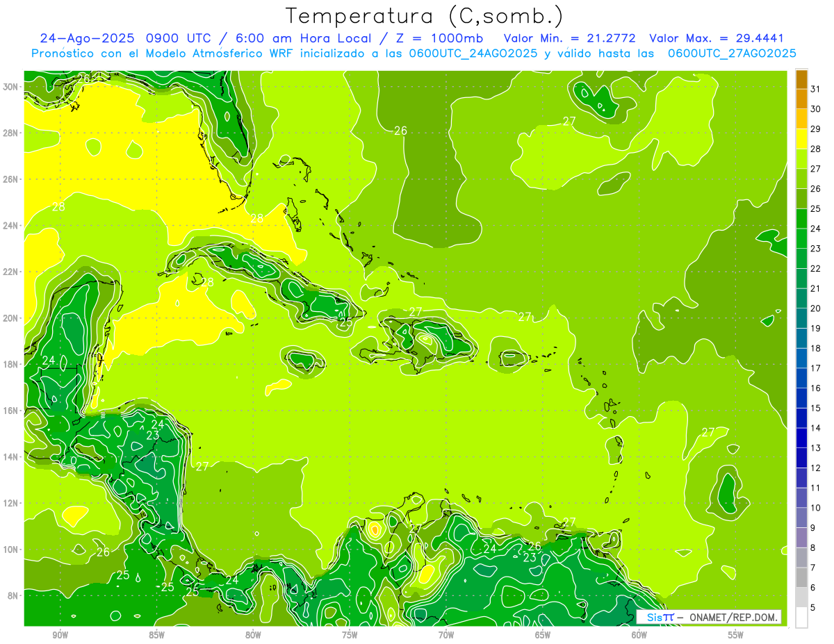This screenshot has width=834, height=644.
Task: Click the '70W' longitude axis label
Action: click(x=446, y=635)
